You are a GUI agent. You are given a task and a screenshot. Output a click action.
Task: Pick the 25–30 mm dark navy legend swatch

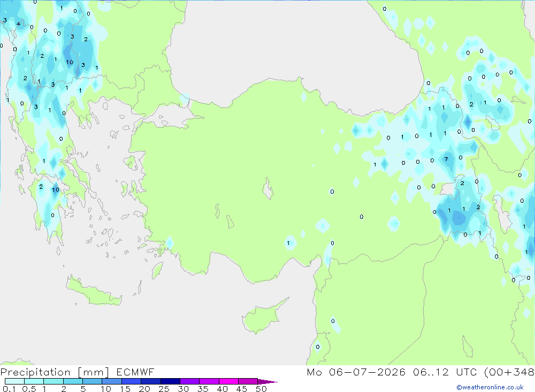170,381
